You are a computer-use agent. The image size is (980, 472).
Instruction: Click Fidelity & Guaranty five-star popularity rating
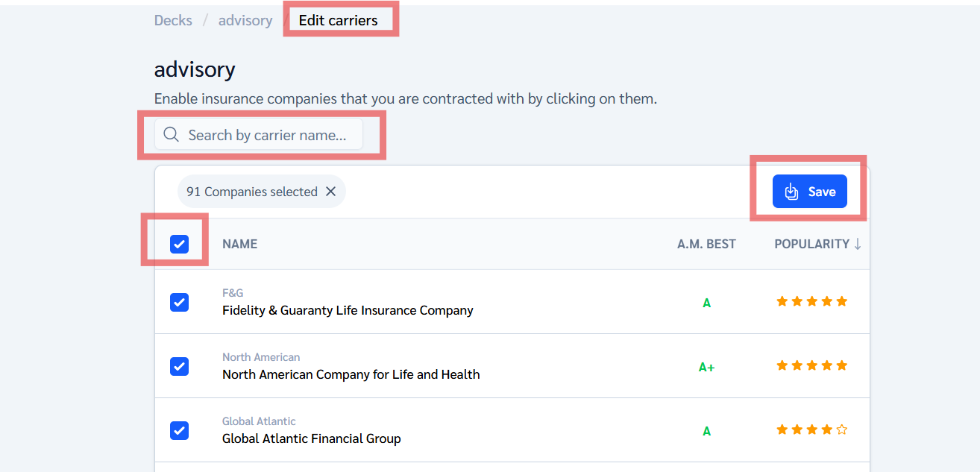(x=811, y=302)
